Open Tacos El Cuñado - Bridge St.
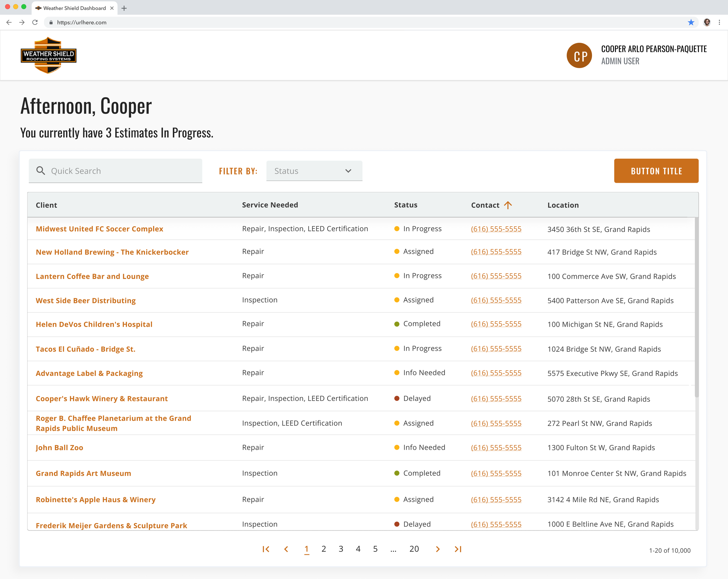Image resolution: width=728 pixels, height=579 pixels. [x=85, y=349]
